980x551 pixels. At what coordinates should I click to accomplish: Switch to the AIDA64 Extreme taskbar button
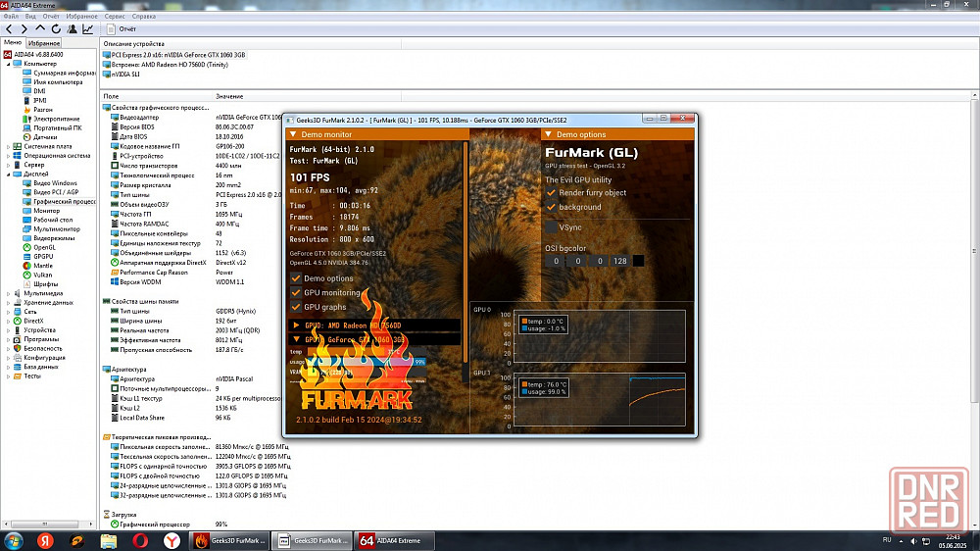click(x=394, y=541)
